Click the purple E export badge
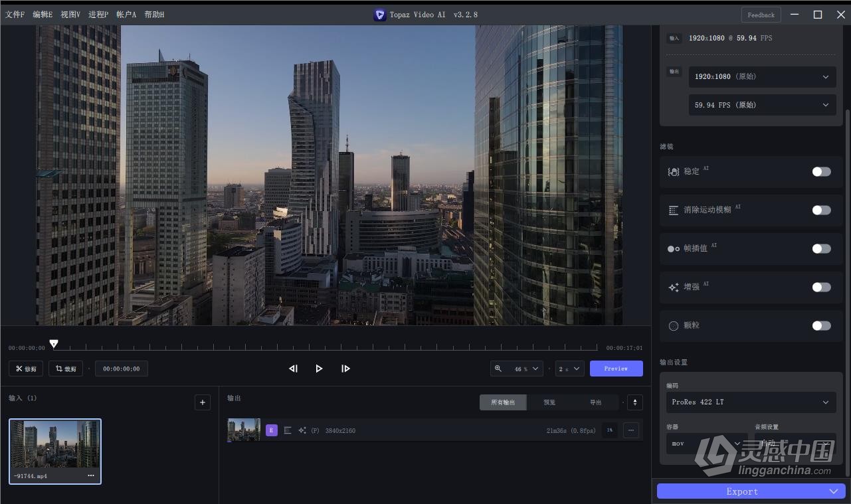Image resolution: width=851 pixels, height=504 pixels. click(271, 430)
